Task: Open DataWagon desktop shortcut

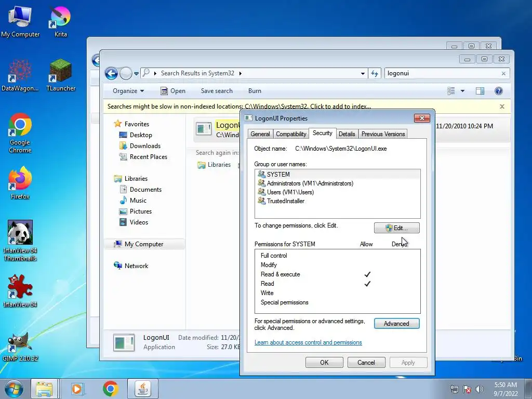Action: [20, 75]
